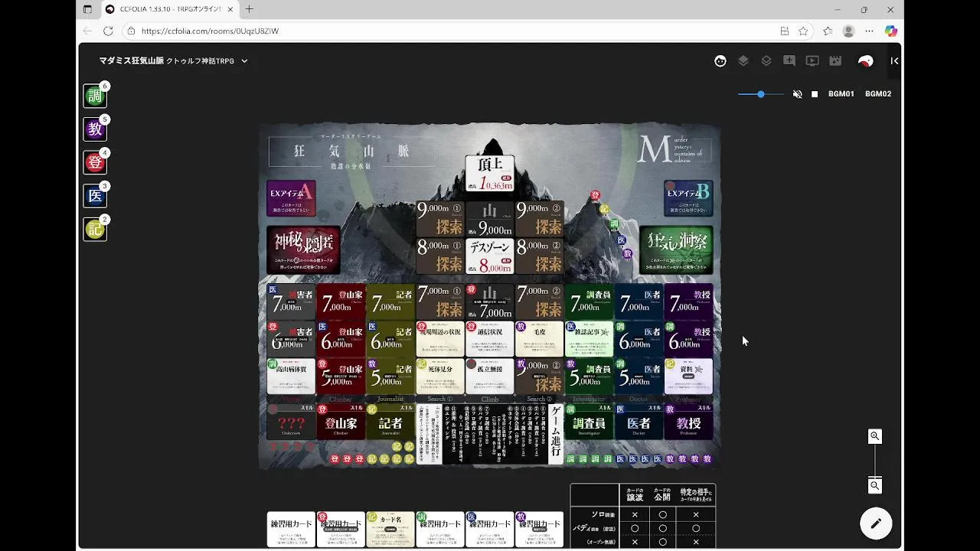This screenshot has height=551, width=980.
Task: Adjust the BGM volume slider
Action: pos(760,94)
